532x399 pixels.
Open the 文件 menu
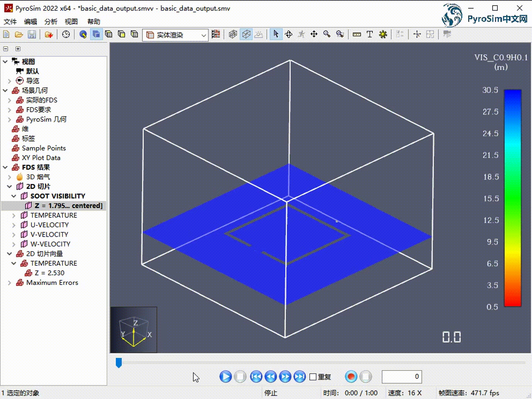point(10,21)
